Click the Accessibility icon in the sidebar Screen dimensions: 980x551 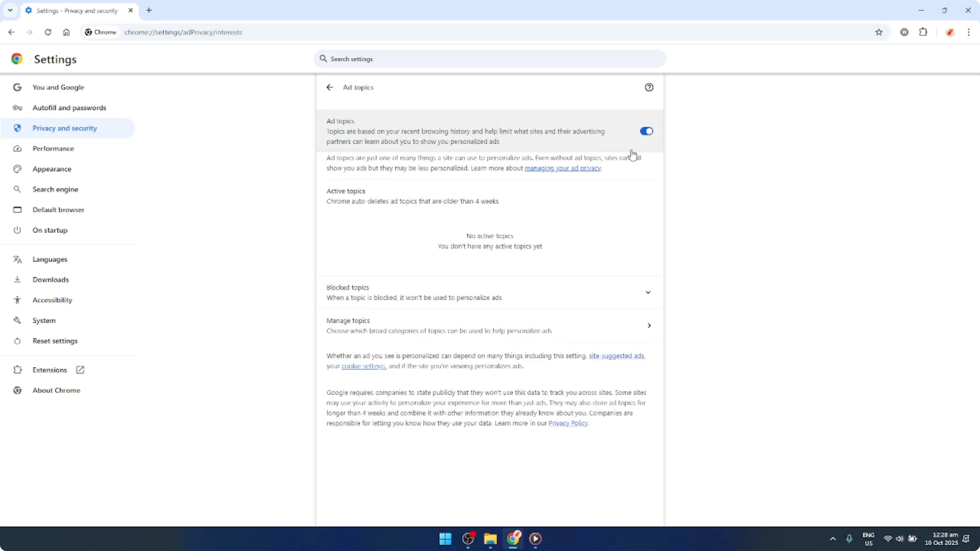(x=17, y=300)
